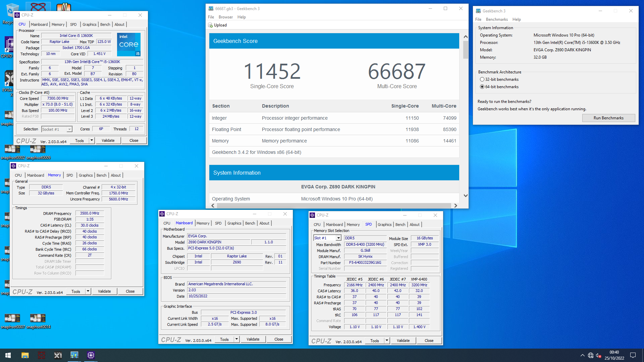Screen dimensions: 644x362
Task: Switch to Mainboard tab in CPU-Z CPU window
Action: coord(39,24)
